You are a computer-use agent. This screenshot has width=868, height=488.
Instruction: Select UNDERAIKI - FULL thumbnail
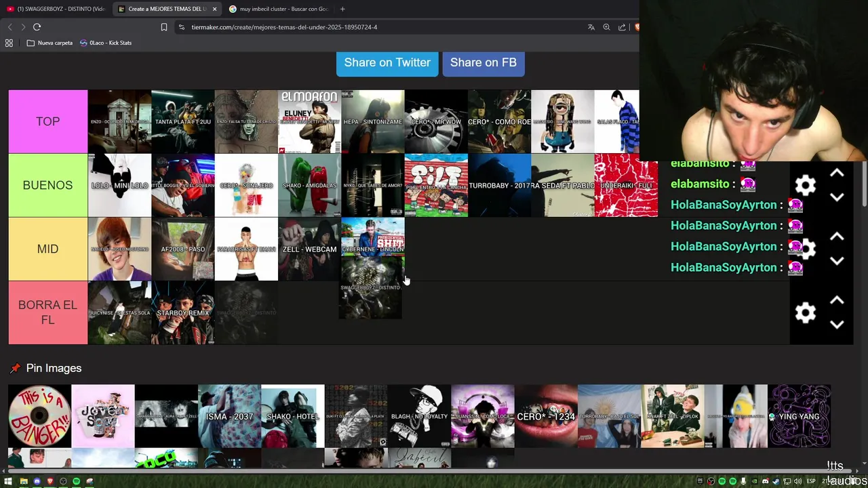point(626,185)
